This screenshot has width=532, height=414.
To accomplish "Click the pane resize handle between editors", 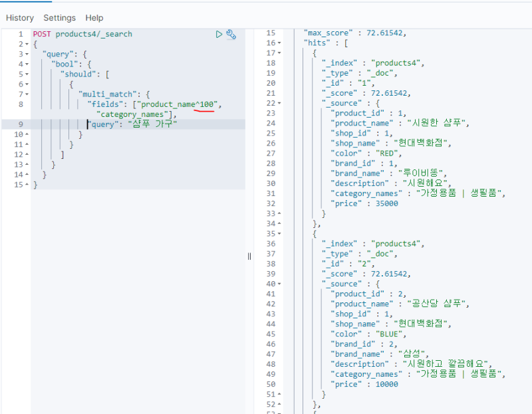I will [249, 257].
